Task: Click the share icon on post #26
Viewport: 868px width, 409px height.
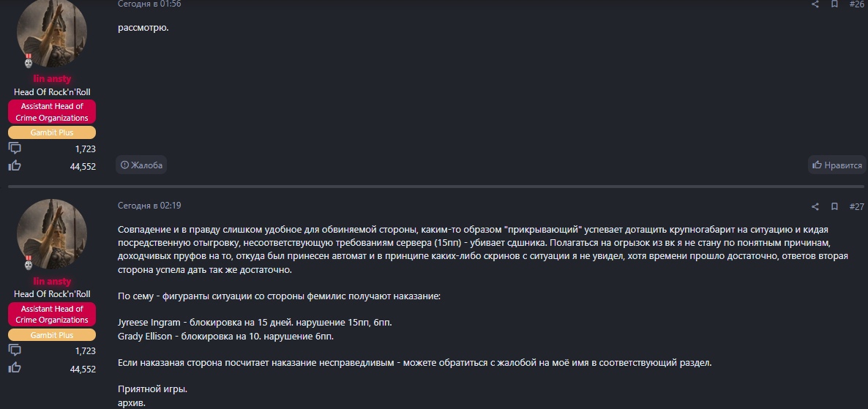Action: tap(815, 4)
